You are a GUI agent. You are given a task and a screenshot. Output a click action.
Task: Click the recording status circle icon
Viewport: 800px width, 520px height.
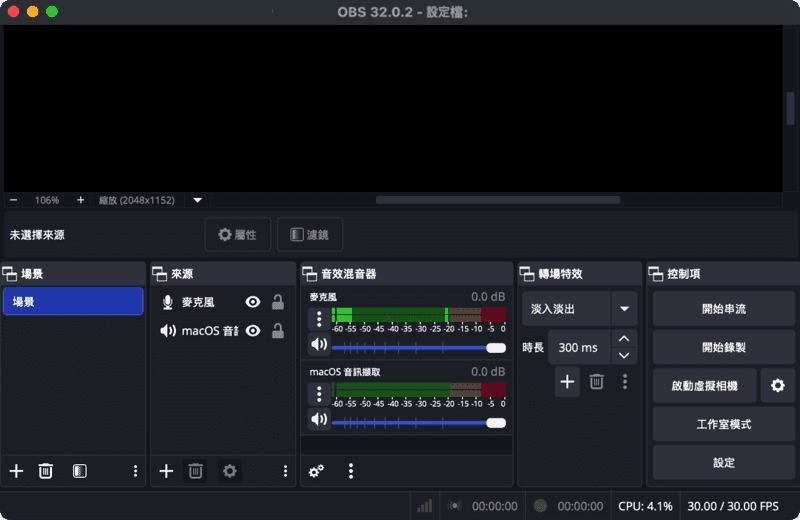pos(540,506)
